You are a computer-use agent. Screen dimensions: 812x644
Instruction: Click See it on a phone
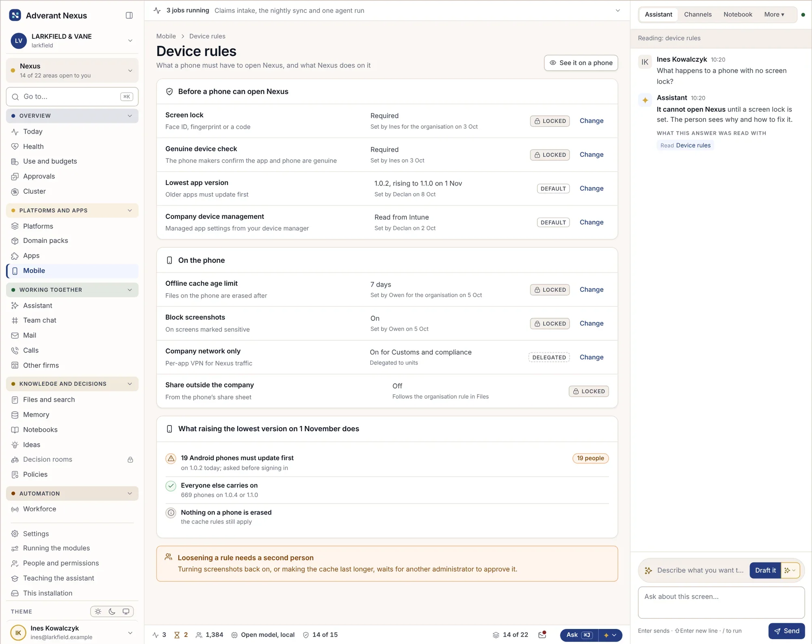(x=581, y=63)
